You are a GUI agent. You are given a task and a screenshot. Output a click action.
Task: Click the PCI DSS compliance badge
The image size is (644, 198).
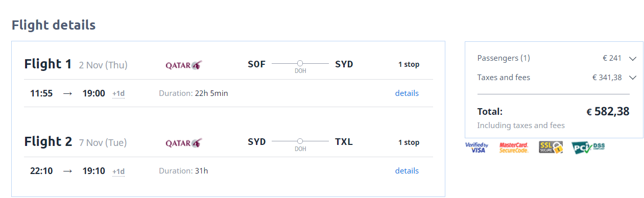pos(588,148)
